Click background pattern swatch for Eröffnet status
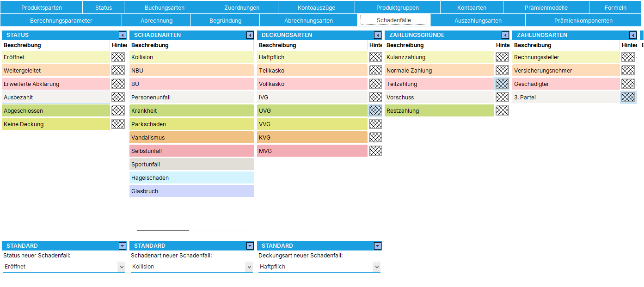644x287 pixels. pos(118,57)
